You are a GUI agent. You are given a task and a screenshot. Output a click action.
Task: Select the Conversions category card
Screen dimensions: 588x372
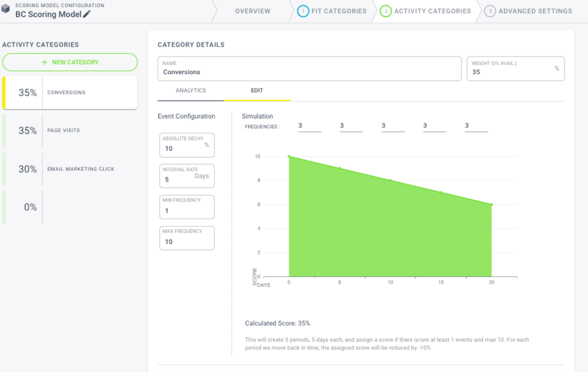click(70, 93)
